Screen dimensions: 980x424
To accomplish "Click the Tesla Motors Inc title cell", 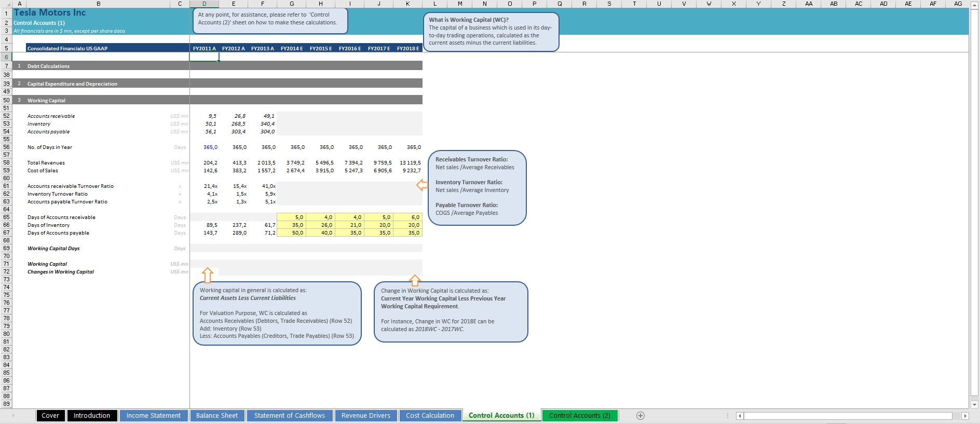I will tap(50, 12).
